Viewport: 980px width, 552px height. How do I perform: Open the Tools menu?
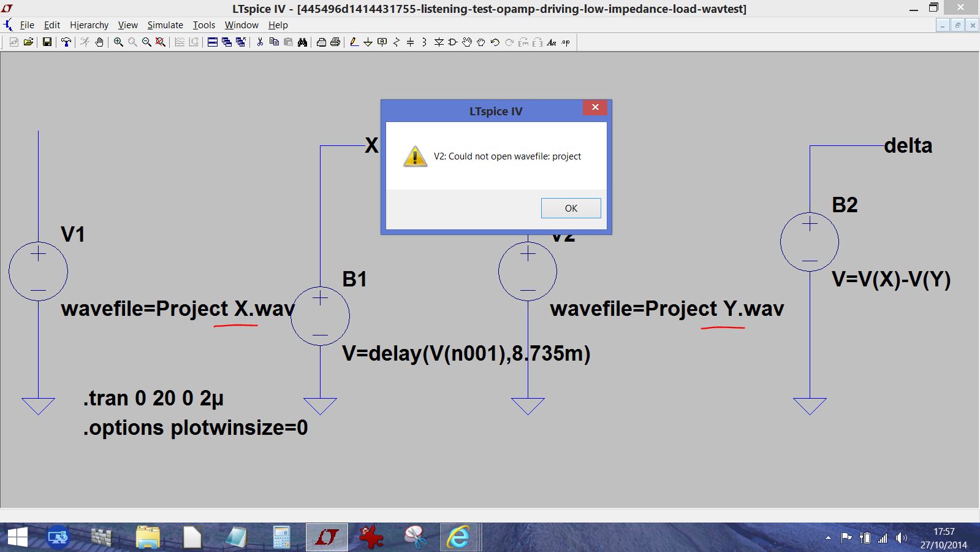click(x=203, y=25)
